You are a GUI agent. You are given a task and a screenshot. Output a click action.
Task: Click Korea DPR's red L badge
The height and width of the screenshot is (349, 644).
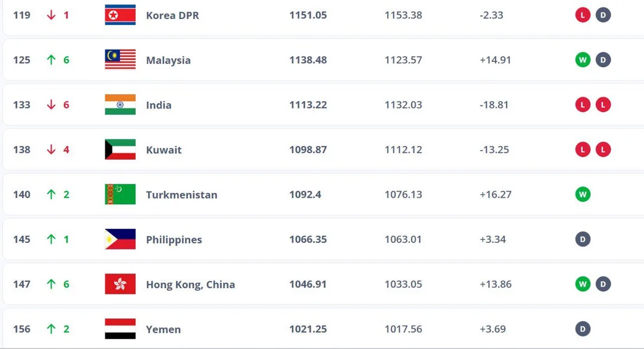click(583, 15)
